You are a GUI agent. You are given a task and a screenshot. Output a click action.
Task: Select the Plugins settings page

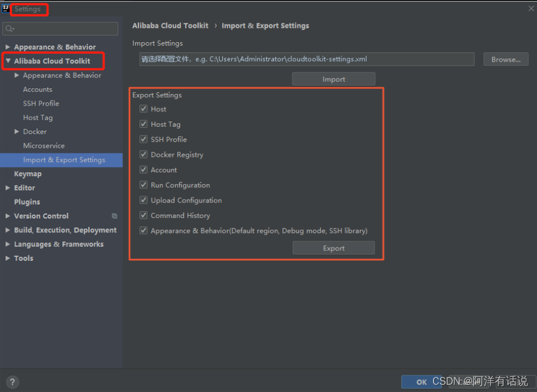coord(27,202)
